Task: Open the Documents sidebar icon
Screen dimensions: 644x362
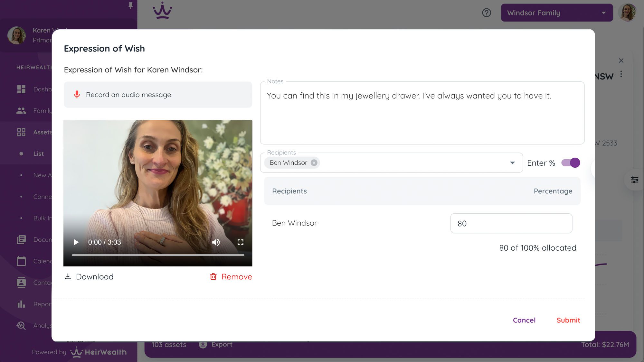Action: (x=21, y=240)
